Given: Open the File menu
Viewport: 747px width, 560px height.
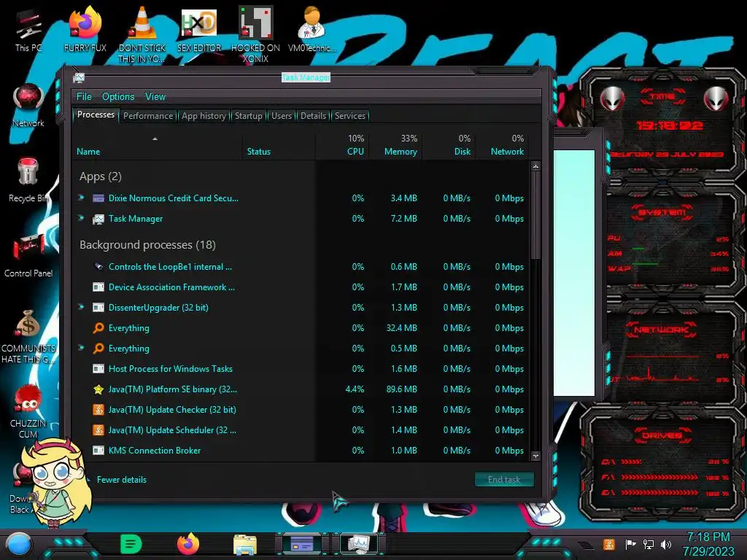Looking at the screenshot, I should pos(84,97).
